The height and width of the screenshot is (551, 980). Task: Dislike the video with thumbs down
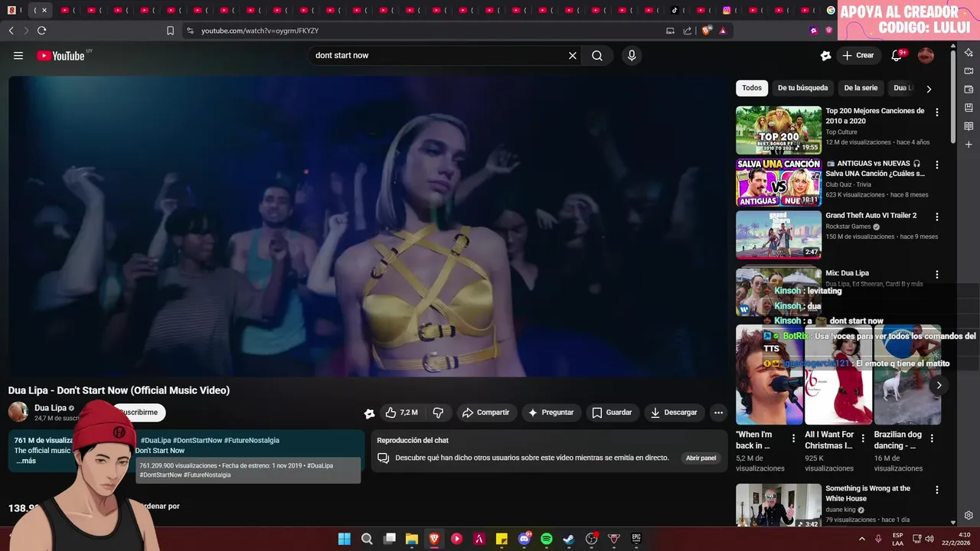pyautogui.click(x=438, y=412)
